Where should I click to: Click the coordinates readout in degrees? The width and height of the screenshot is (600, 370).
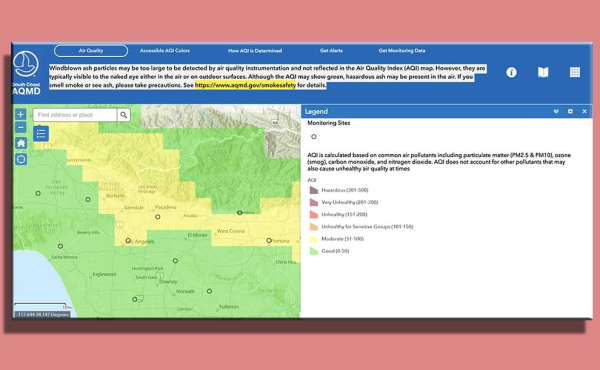[42, 315]
